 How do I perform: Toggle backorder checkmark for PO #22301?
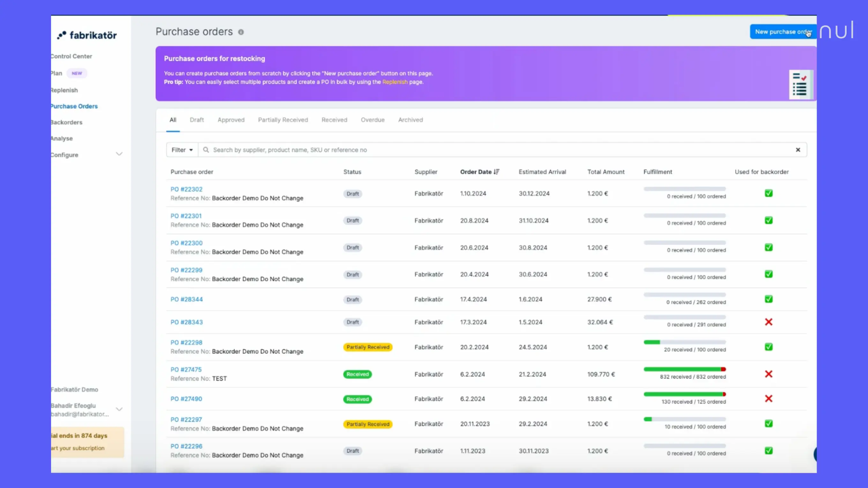tap(769, 220)
